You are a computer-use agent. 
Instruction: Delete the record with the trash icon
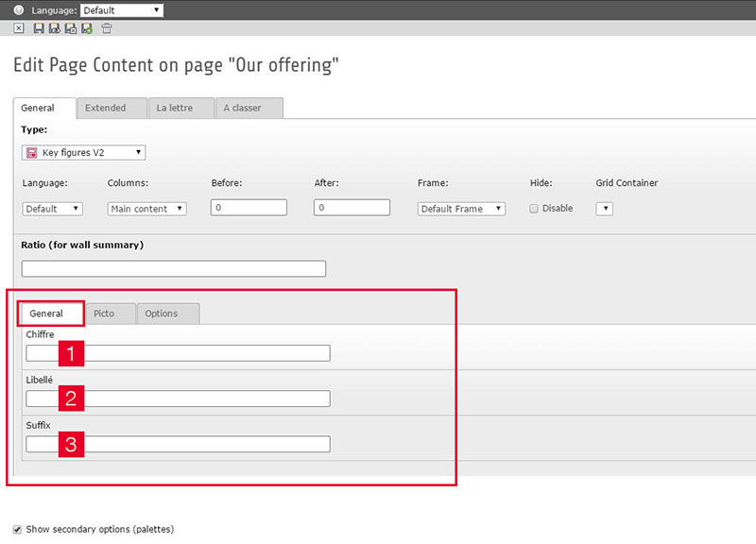click(x=107, y=28)
